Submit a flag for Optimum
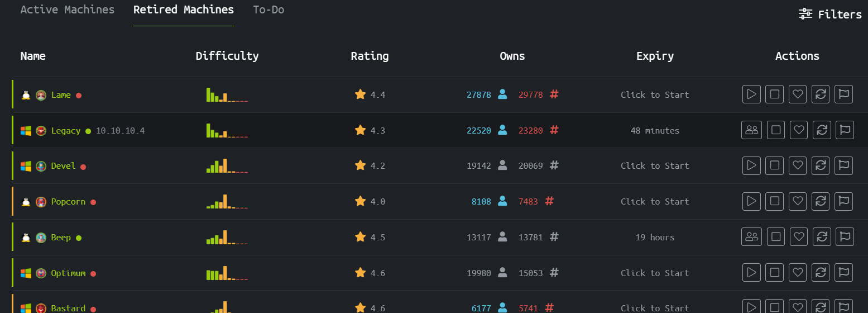The height and width of the screenshot is (313, 868). click(x=844, y=273)
